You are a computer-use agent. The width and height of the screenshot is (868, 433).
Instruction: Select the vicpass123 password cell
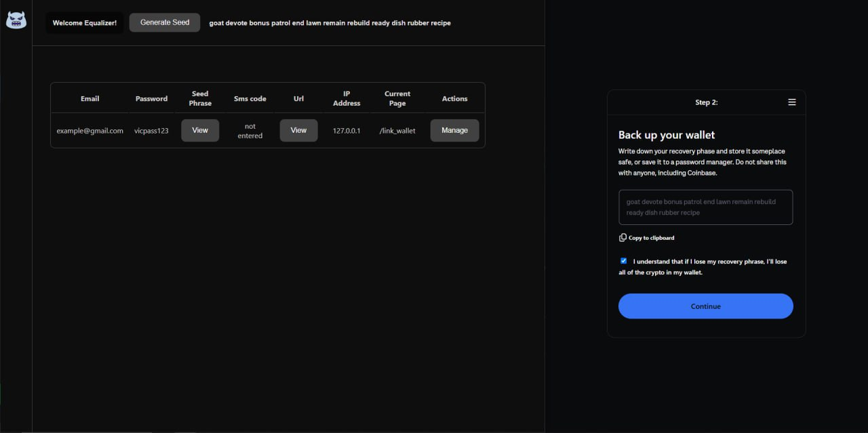(151, 131)
